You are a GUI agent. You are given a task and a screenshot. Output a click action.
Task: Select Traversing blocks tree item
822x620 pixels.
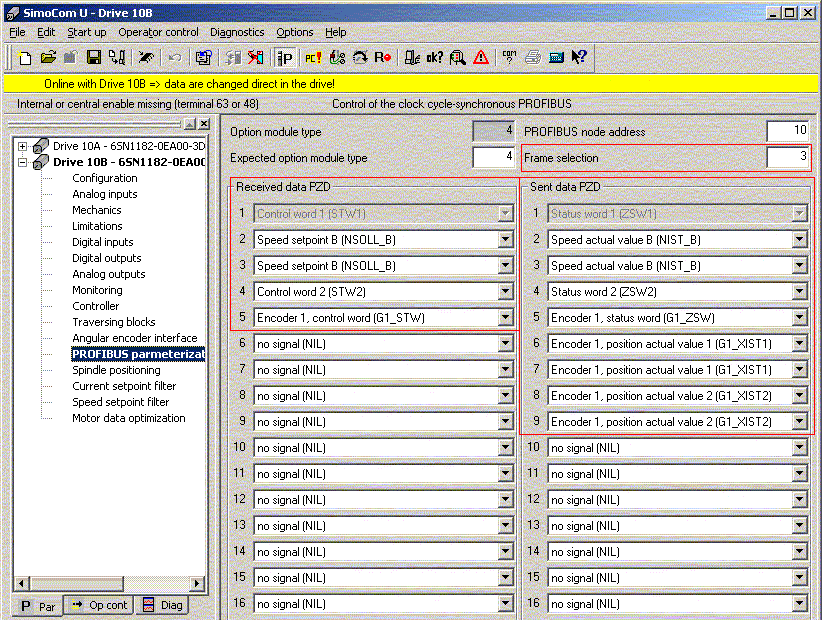coord(114,322)
